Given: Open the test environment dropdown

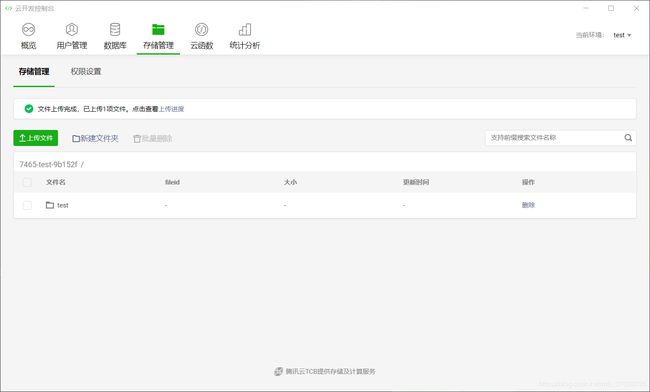Looking at the screenshot, I should tap(622, 35).
